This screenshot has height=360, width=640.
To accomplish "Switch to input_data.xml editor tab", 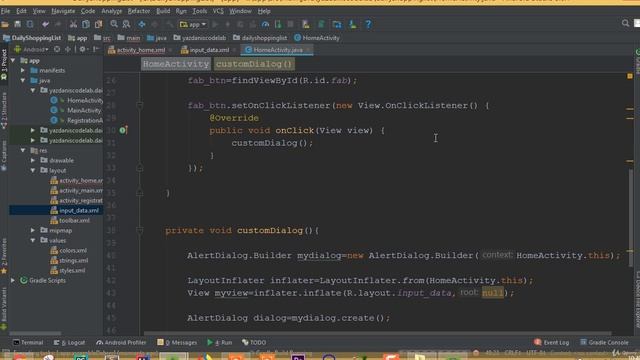I will click(x=205, y=50).
